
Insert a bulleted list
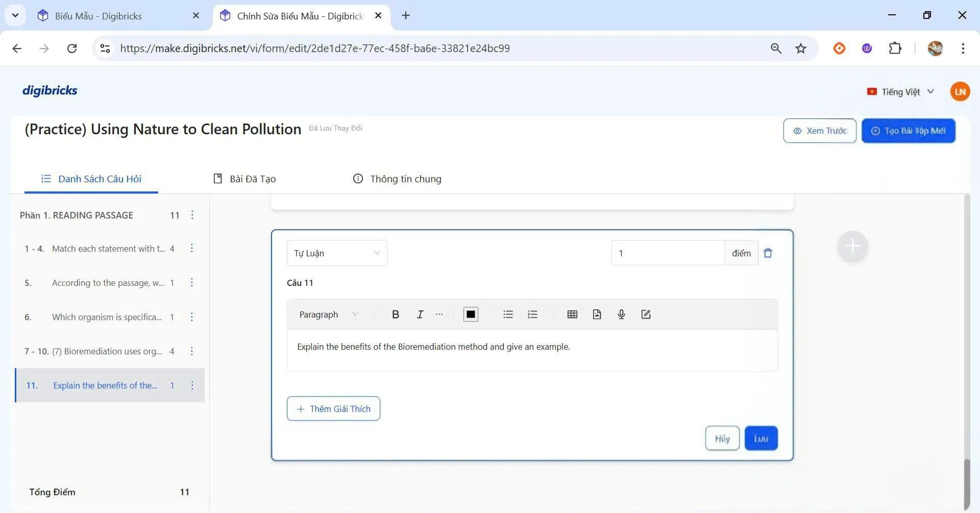[x=507, y=314]
